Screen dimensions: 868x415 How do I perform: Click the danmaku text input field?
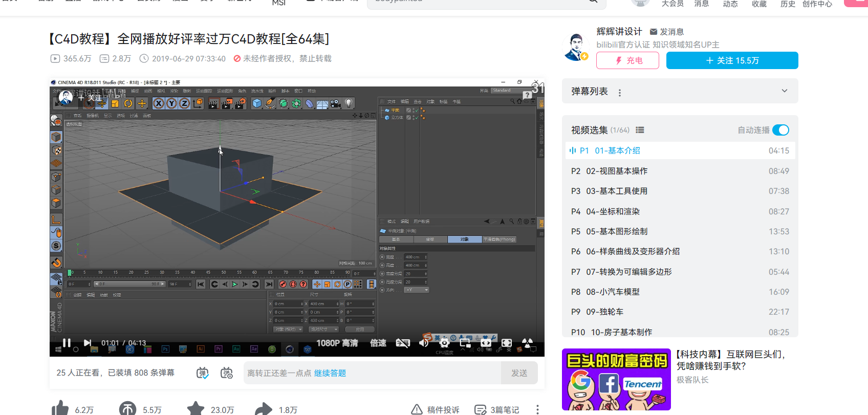(x=409, y=373)
